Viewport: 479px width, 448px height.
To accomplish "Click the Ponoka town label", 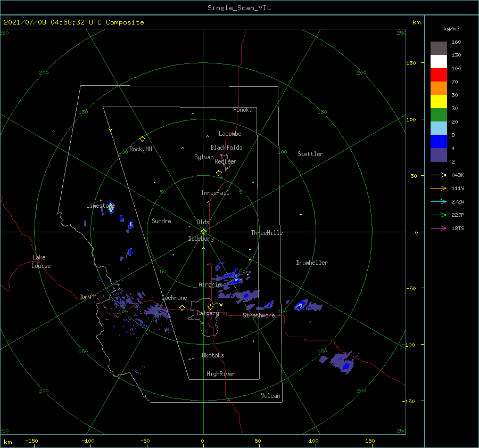I will pos(243,110).
